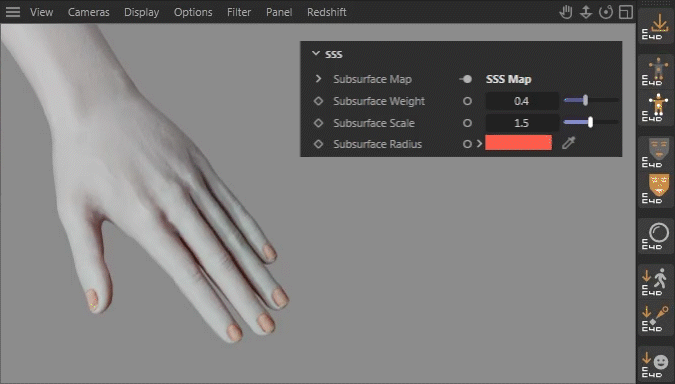Click the Subsurface Weight label
The image size is (675, 384).
click(x=379, y=101)
